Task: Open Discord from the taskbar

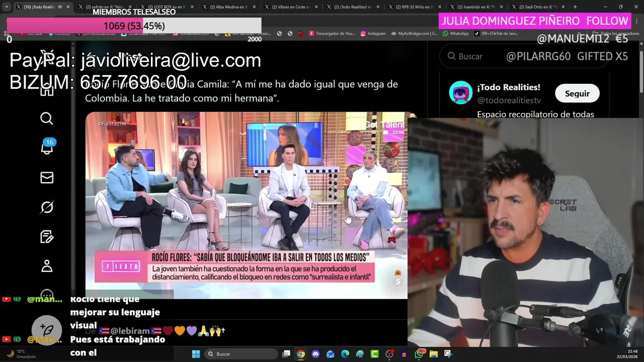Action: [x=315, y=354]
